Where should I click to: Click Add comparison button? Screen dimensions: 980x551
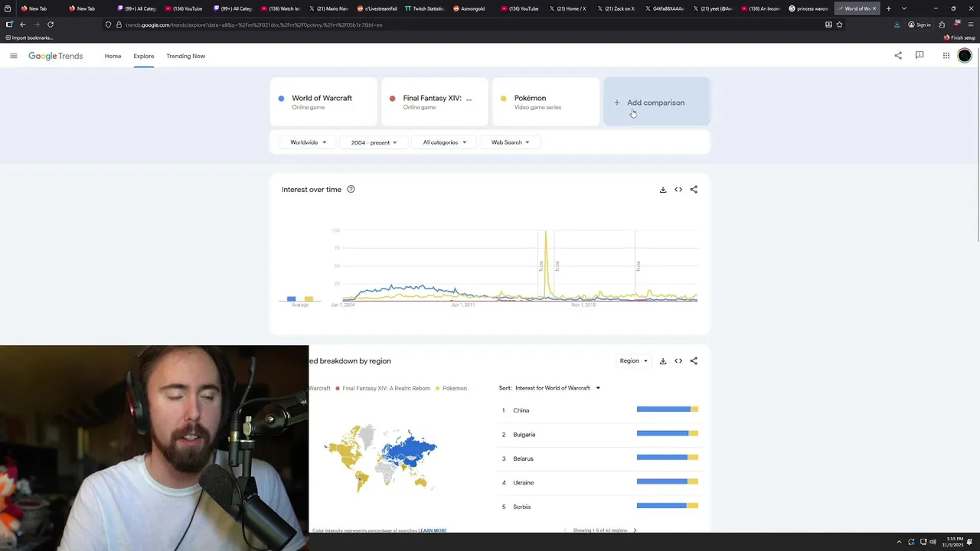656,102
